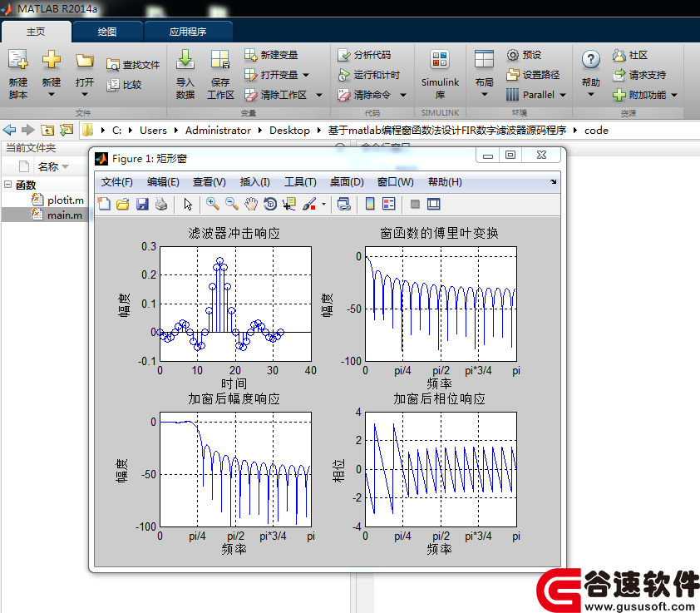Switch to the Plots (绘图) tab
The image size is (700, 613).
pyautogui.click(x=107, y=32)
